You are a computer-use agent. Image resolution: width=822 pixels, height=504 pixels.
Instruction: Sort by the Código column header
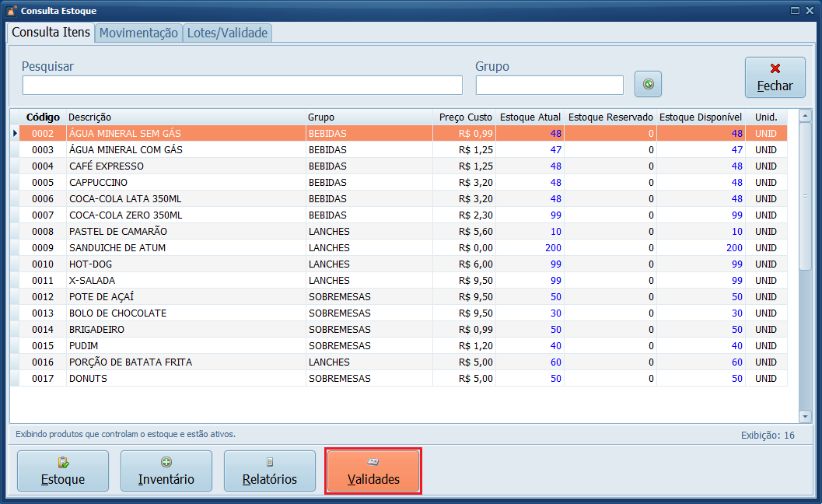[x=43, y=117]
